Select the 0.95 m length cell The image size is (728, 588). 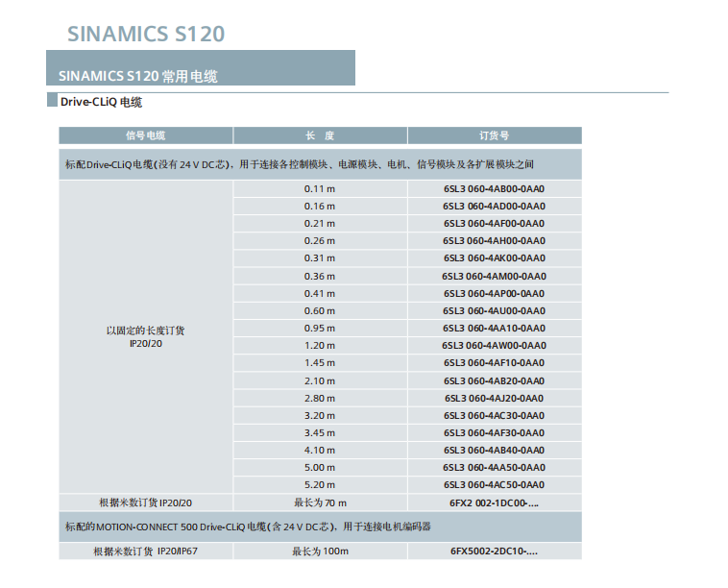point(321,329)
